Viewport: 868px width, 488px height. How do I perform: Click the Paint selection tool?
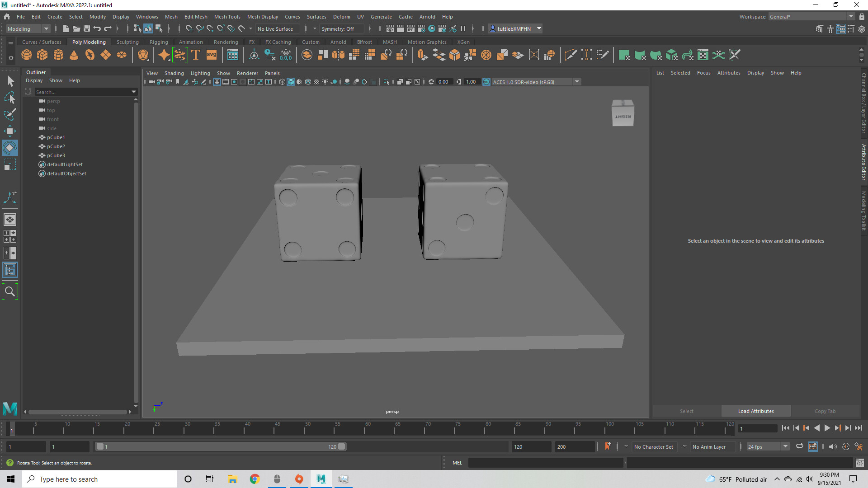point(9,114)
